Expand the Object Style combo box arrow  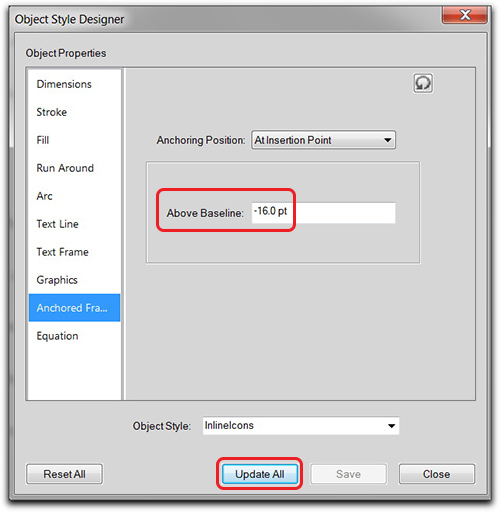point(391,426)
